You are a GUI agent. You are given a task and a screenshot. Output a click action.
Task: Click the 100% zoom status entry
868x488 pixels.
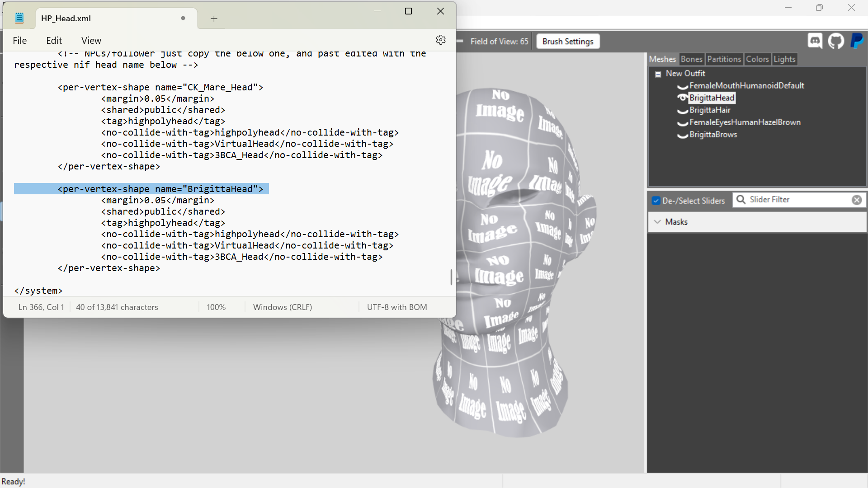coord(216,307)
